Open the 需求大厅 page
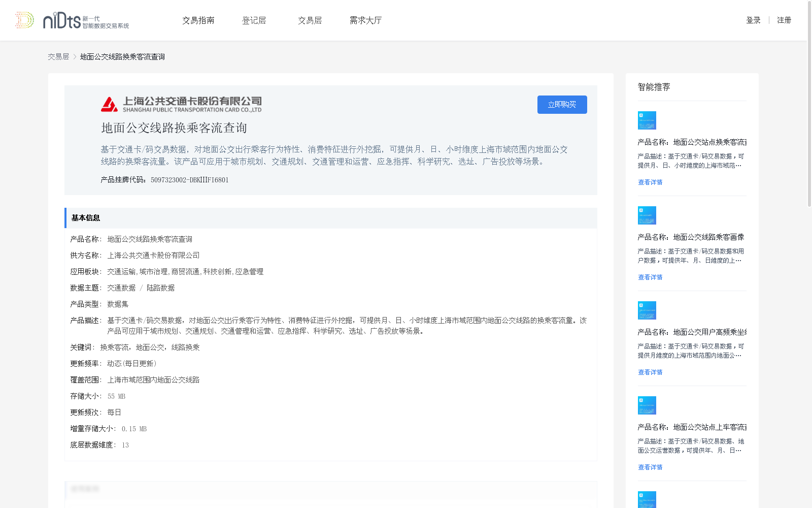Screen dimensions: 812x508 click(x=365, y=20)
